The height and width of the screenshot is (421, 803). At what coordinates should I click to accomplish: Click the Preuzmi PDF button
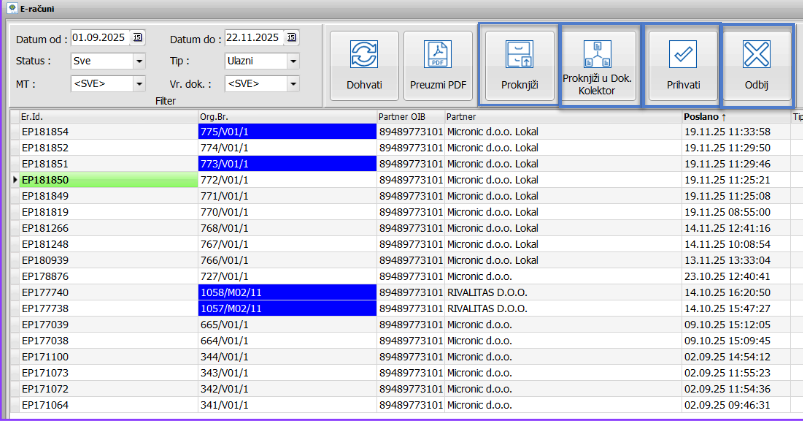click(439, 66)
